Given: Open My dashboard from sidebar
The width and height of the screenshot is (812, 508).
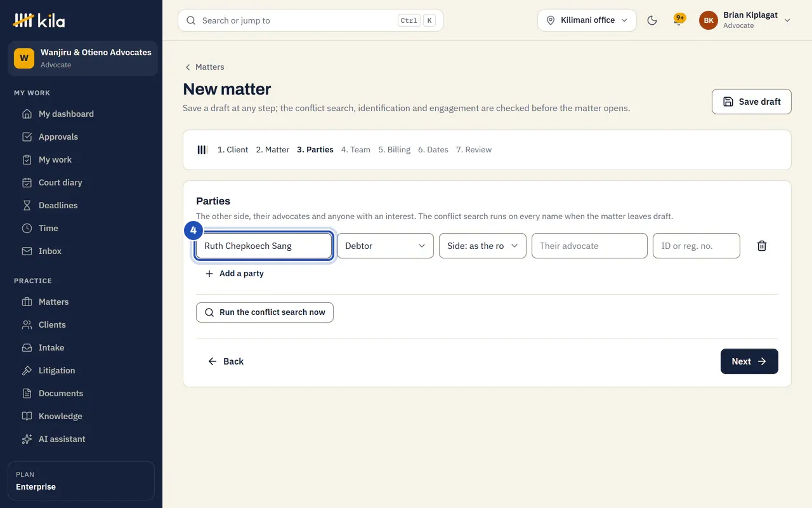Looking at the screenshot, I should coord(81,114).
